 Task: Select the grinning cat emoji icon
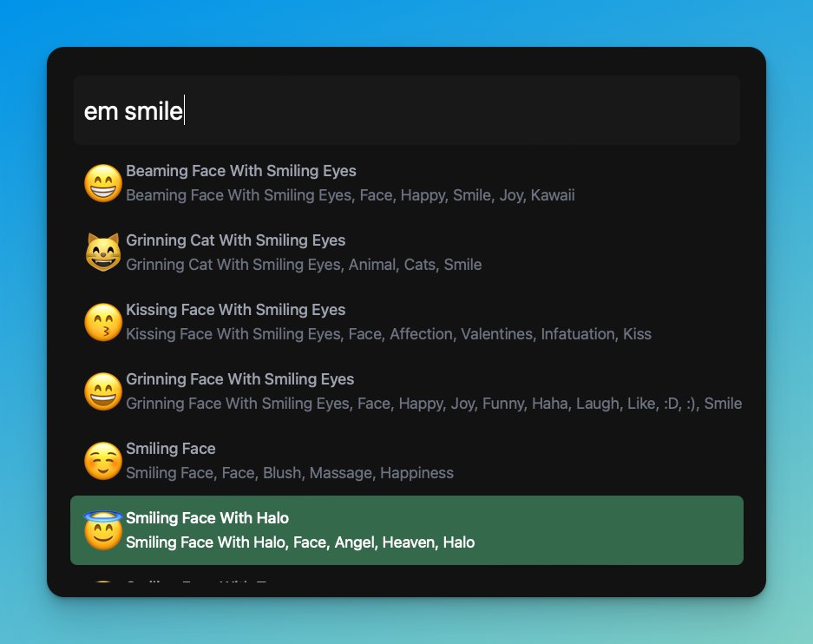(103, 253)
